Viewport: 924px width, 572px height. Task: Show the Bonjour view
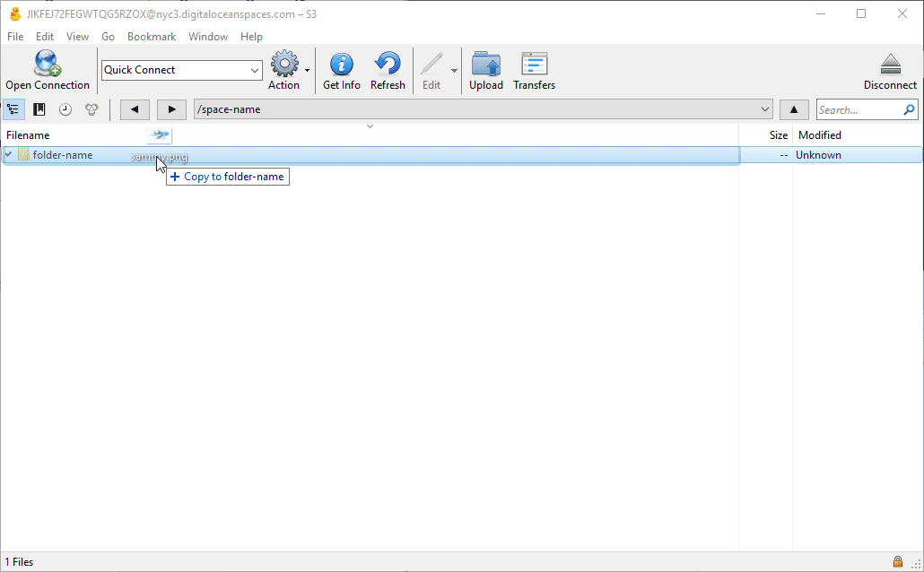click(92, 109)
